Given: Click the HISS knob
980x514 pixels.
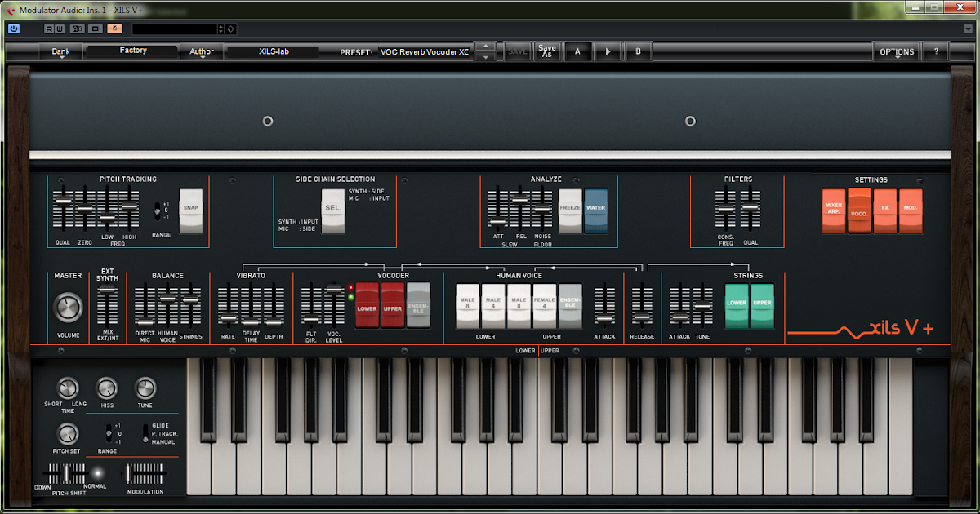Looking at the screenshot, I should click(106, 388).
